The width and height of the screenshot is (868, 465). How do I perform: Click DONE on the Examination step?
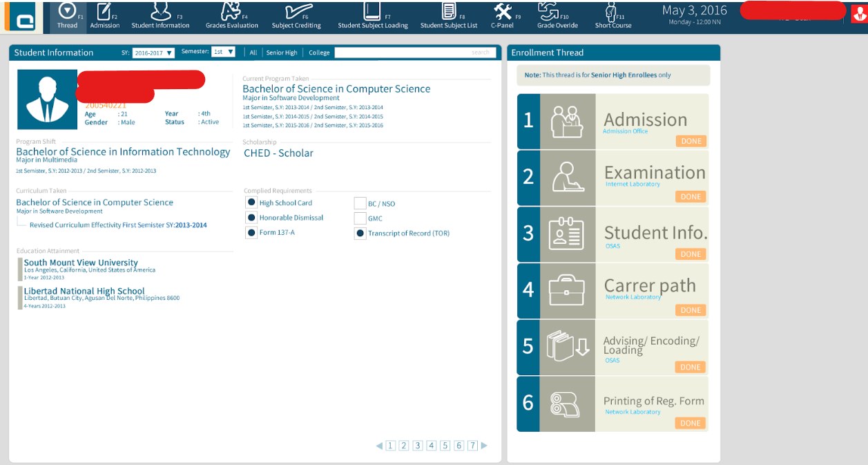691,197
